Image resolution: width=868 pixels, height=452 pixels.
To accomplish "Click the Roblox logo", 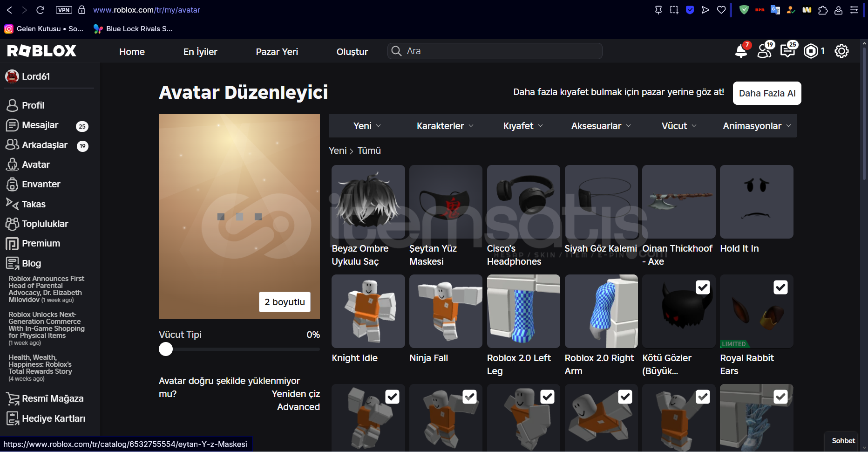I will pyautogui.click(x=41, y=51).
